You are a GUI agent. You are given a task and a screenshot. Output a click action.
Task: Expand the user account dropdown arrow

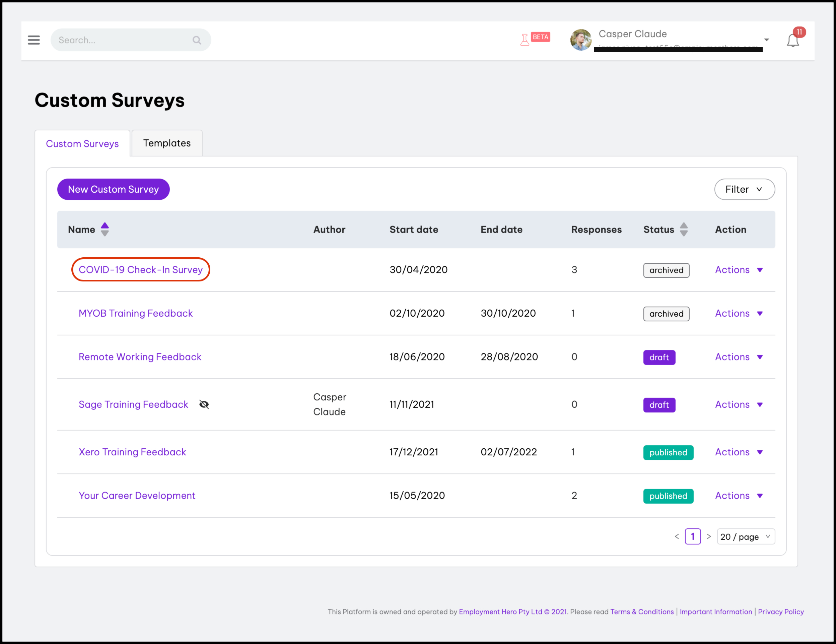click(x=766, y=40)
